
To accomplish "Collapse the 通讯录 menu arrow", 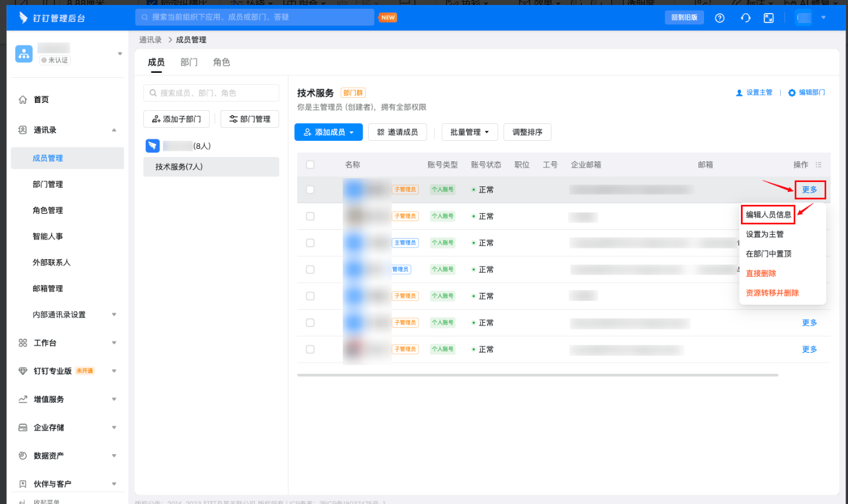I will [114, 130].
